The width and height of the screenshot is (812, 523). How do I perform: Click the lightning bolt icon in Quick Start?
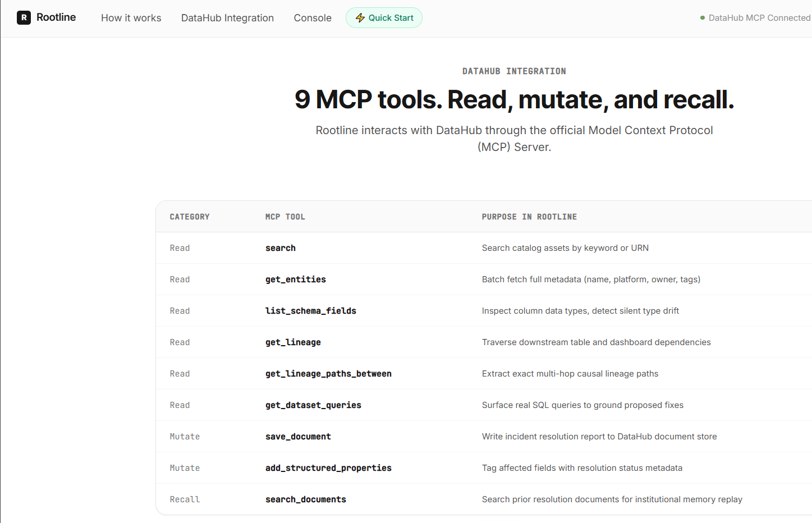click(360, 18)
